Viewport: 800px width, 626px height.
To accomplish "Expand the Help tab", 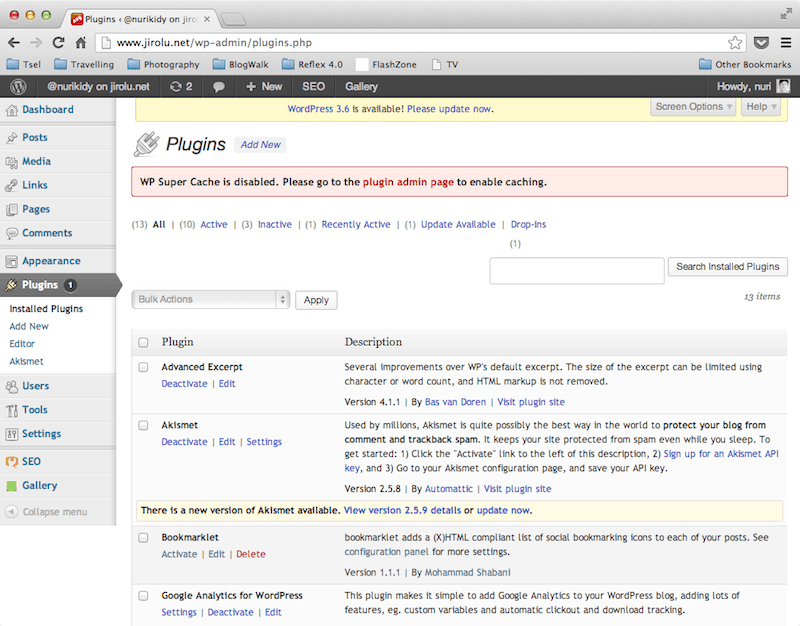I will point(760,107).
